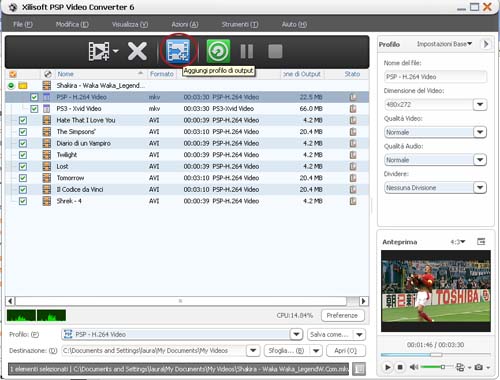Click the Nome del file input field

(x=435, y=77)
